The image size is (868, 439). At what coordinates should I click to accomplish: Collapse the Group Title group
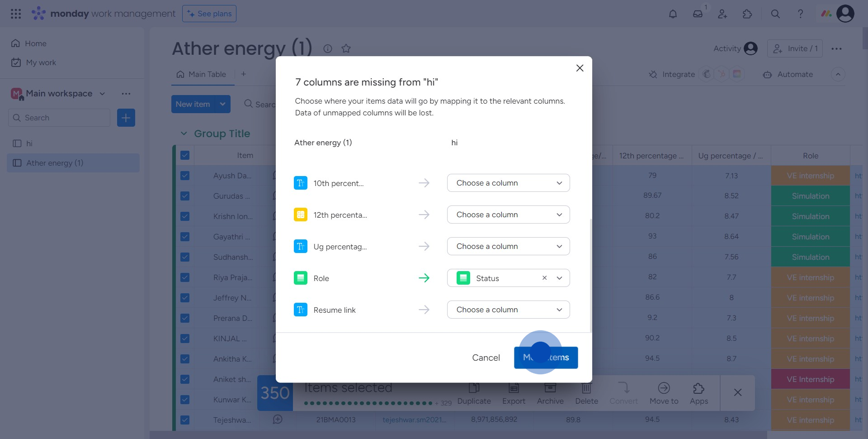pyautogui.click(x=184, y=134)
